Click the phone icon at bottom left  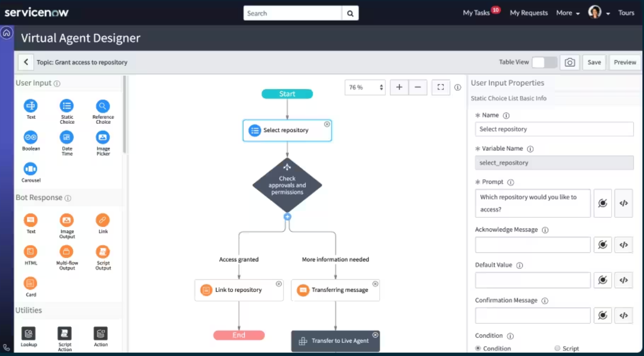click(6, 347)
